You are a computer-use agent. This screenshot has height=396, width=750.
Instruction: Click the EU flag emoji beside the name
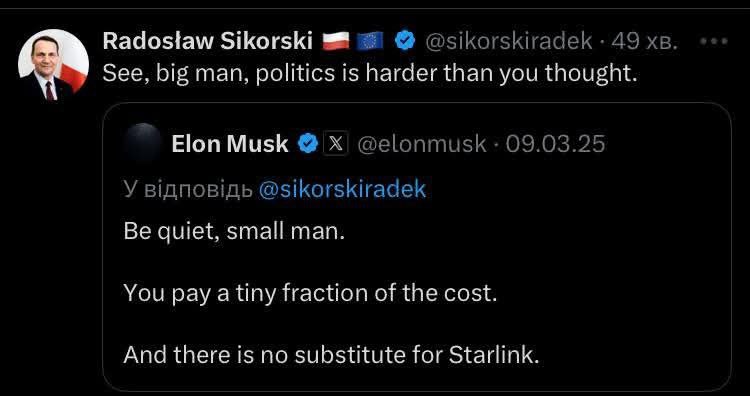click(x=370, y=42)
